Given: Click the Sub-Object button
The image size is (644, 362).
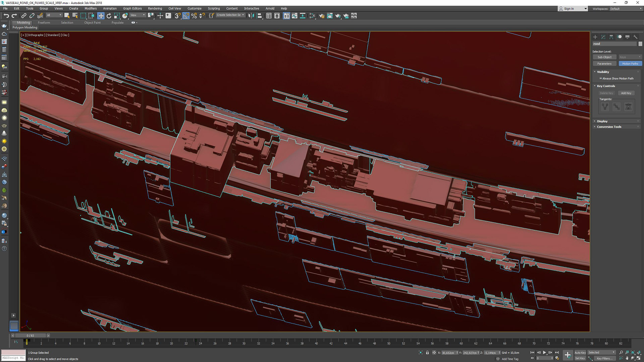Looking at the screenshot, I should pos(604,57).
